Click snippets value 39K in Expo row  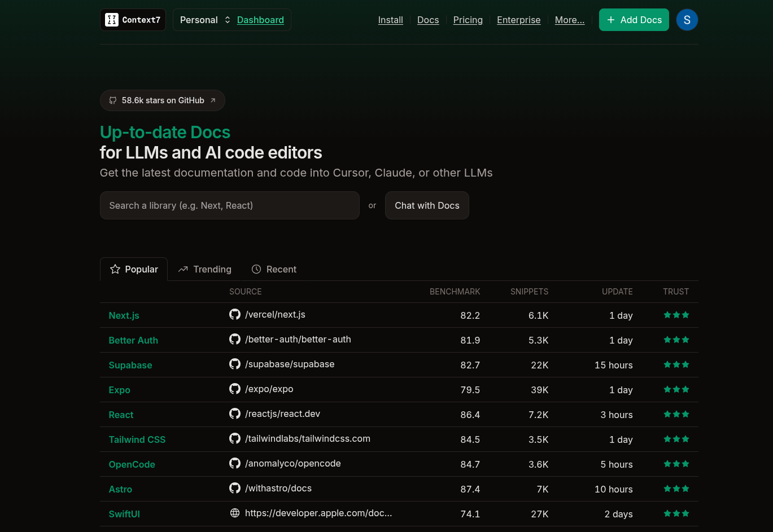(x=539, y=390)
